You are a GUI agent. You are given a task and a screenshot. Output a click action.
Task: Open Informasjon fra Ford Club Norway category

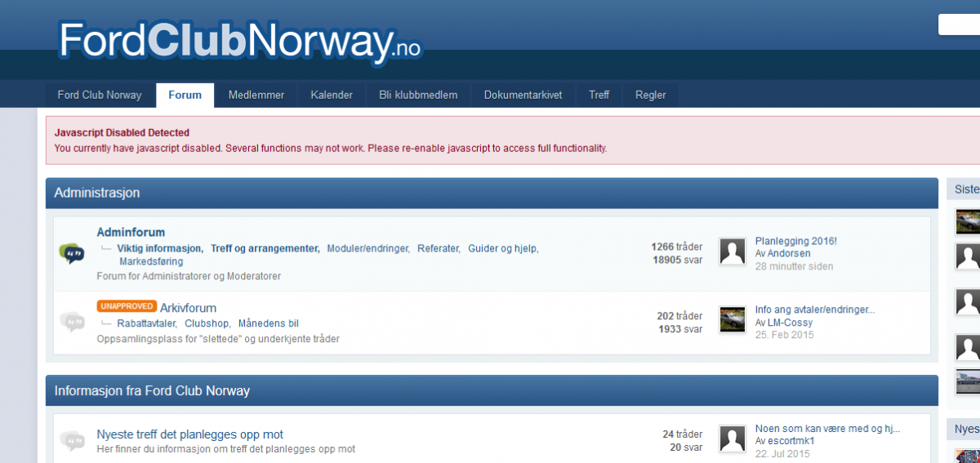tap(152, 390)
